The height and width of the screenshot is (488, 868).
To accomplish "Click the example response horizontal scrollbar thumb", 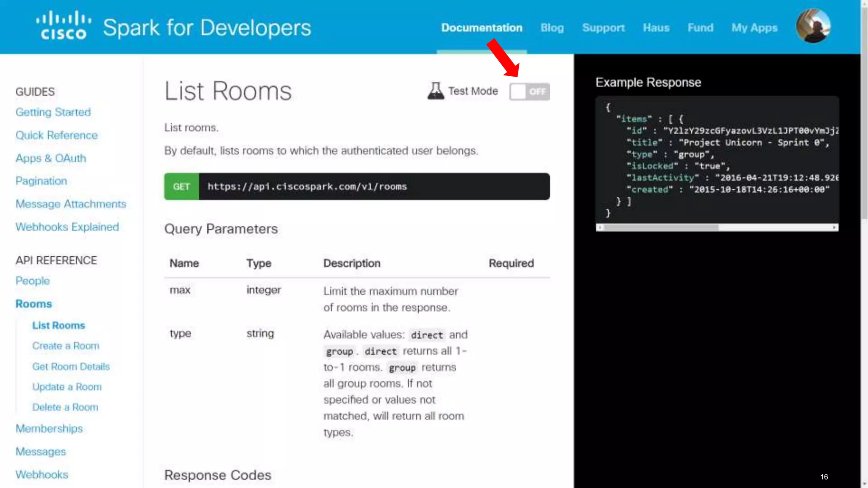I will 661,227.
